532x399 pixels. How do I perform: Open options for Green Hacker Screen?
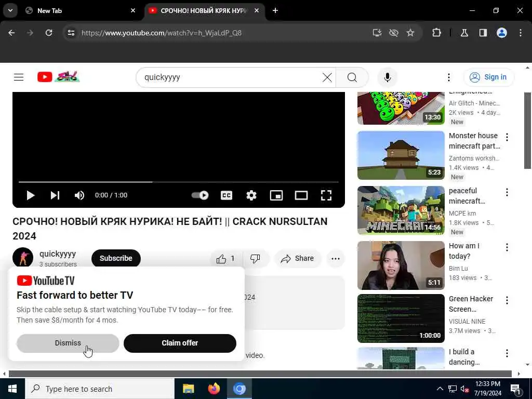(x=507, y=300)
